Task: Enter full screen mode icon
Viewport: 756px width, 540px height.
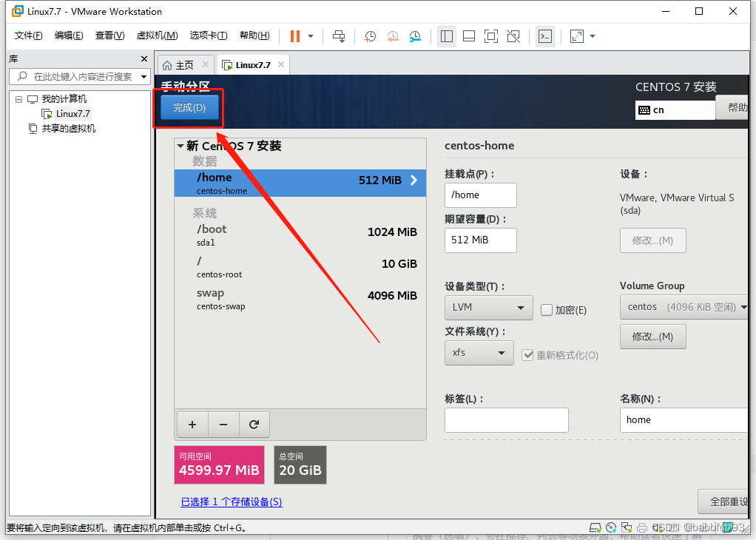Action: (491, 36)
